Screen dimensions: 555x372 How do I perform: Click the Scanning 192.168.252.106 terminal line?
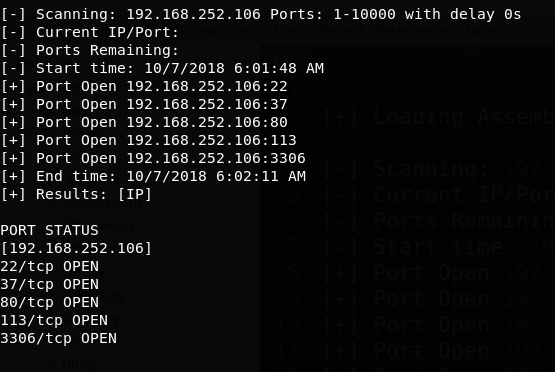coord(261,15)
